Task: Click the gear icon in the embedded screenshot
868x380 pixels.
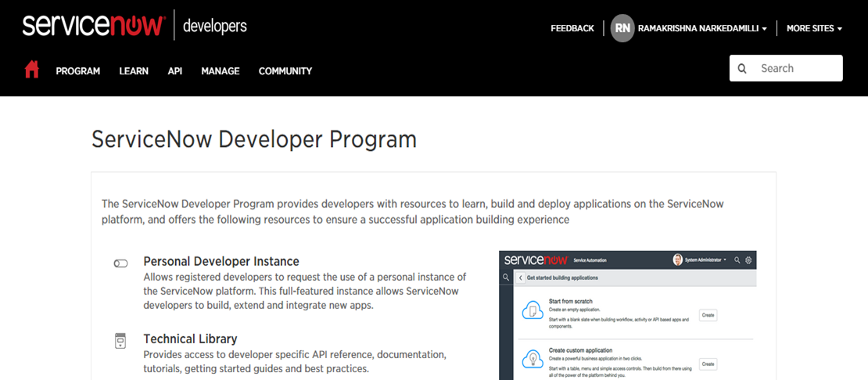Action: (748, 260)
